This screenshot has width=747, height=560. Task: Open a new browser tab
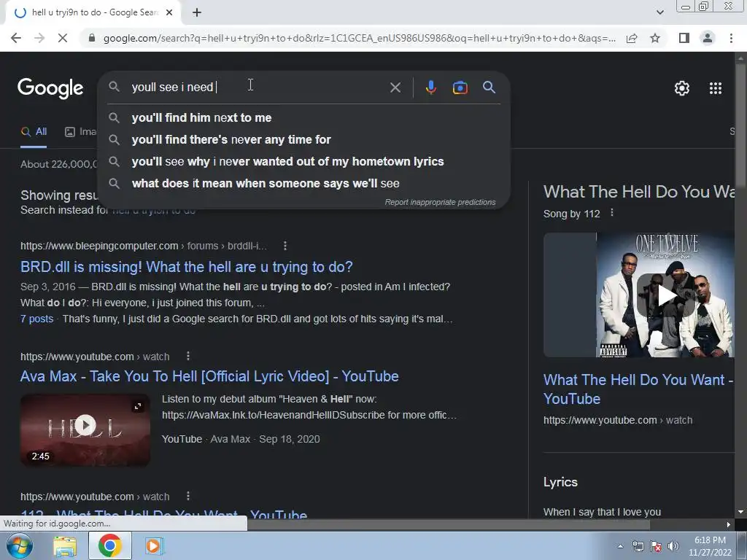197,13
